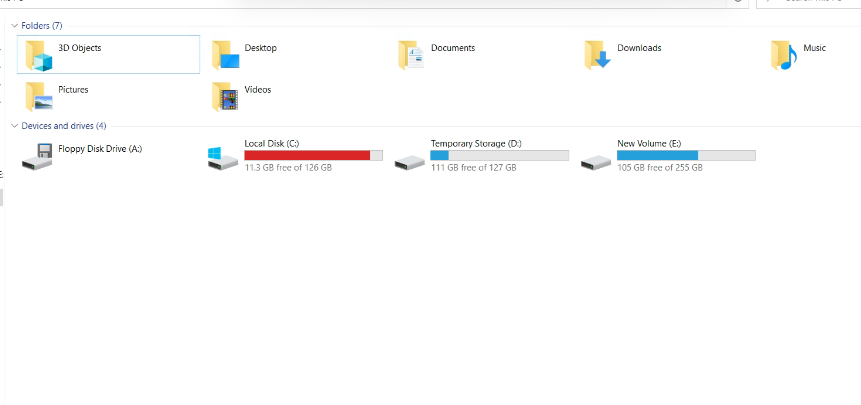The width and height of the screenshot is (861, 405).
Task: Click the Videos folder label
Action: (258, 89)
